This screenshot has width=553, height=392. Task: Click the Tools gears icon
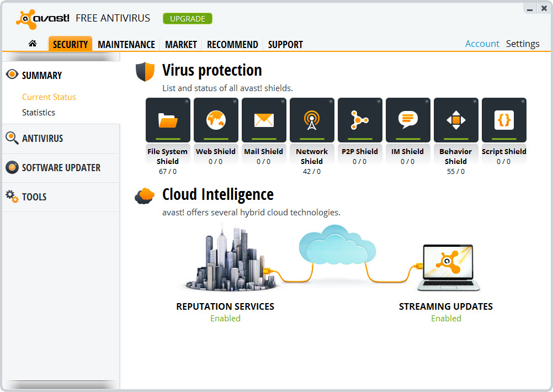[x=12, y=197]
